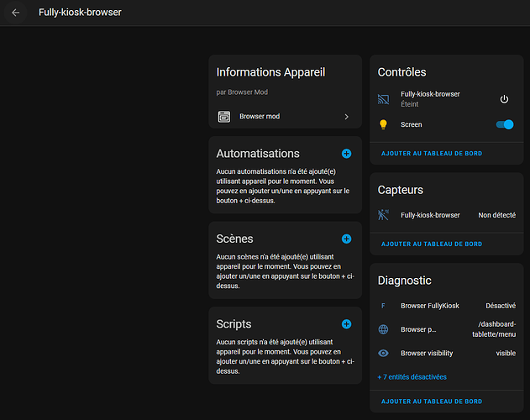Screen dimensions: 530x420
Task: Add Diagnostic card to the dashboard
Action: pyautogui.click(x=432, y=402)
